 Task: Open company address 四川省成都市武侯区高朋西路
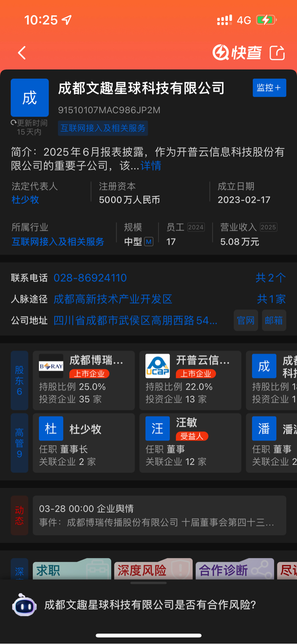tap(135, 320)
